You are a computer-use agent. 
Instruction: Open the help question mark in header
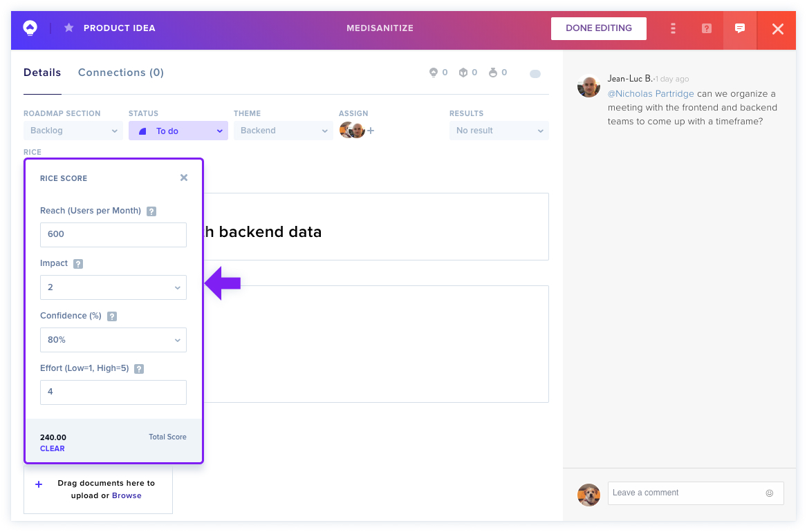(x=707, y=28)
